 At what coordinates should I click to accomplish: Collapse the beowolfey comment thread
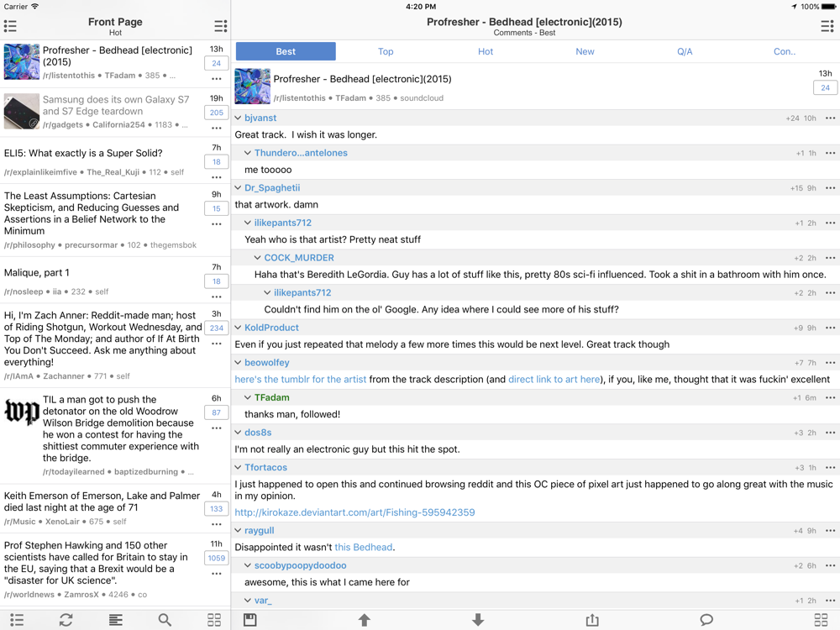pyautogui.click(x=238, y=363)
